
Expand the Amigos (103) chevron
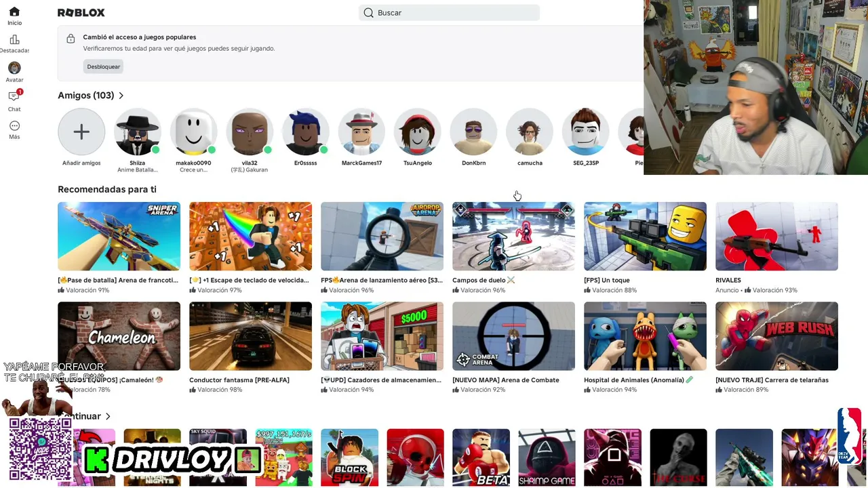click(121, 96)
